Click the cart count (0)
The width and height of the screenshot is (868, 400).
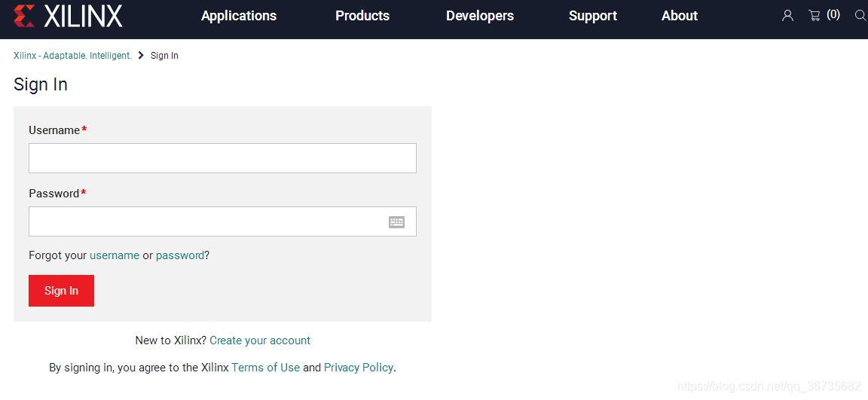[x=833, y=15]
